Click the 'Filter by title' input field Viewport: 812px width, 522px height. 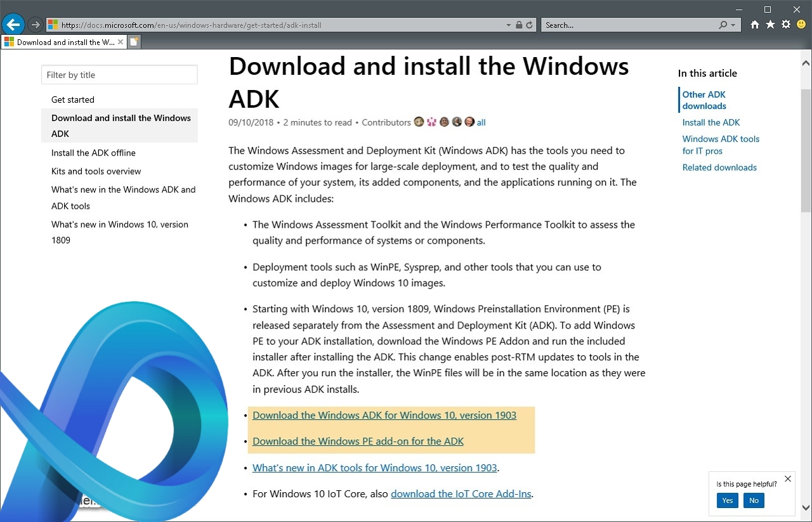[119, 75]
